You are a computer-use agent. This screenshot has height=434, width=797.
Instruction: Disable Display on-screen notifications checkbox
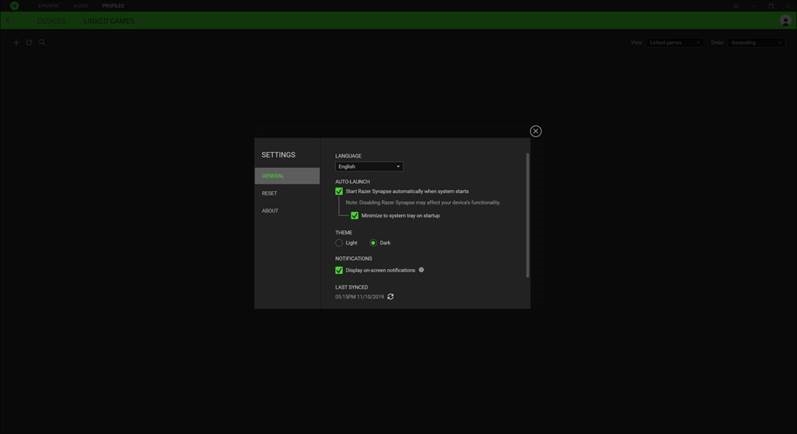339,270
